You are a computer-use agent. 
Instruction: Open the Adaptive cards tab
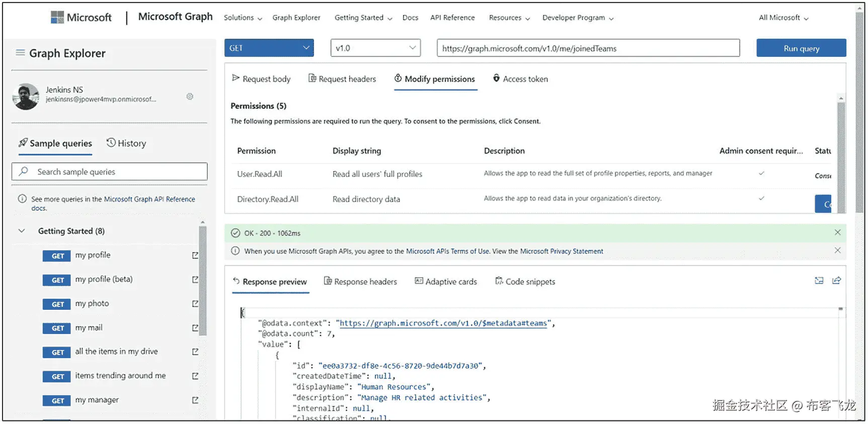pyautogui.click(x=446, y=282)
